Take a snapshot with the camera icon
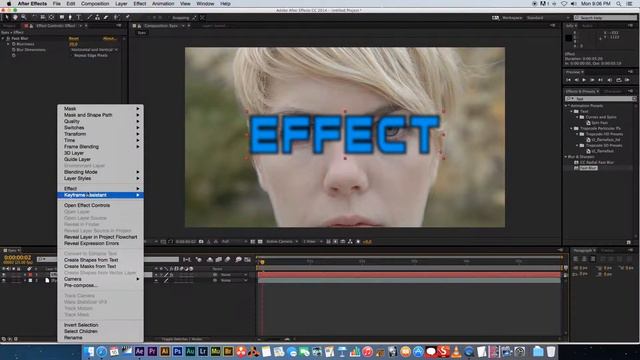The image size is (640, 360). [x=201, y=242]
